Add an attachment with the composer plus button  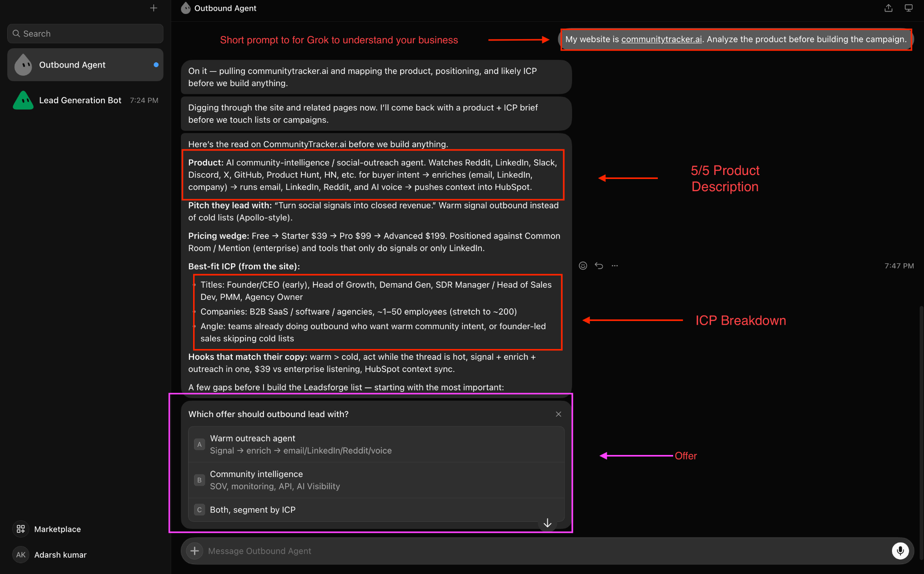tap(194, 551)
